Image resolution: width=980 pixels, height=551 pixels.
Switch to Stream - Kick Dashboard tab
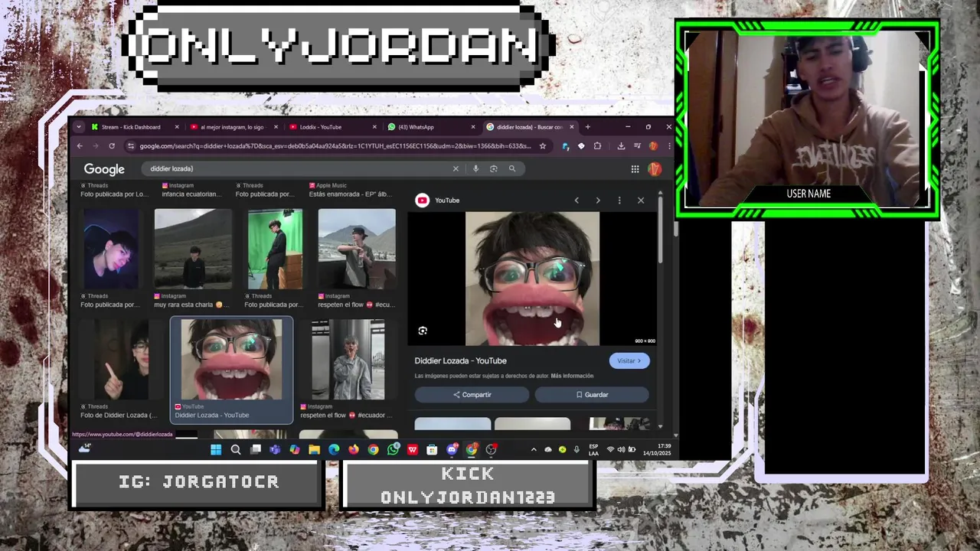135,127
